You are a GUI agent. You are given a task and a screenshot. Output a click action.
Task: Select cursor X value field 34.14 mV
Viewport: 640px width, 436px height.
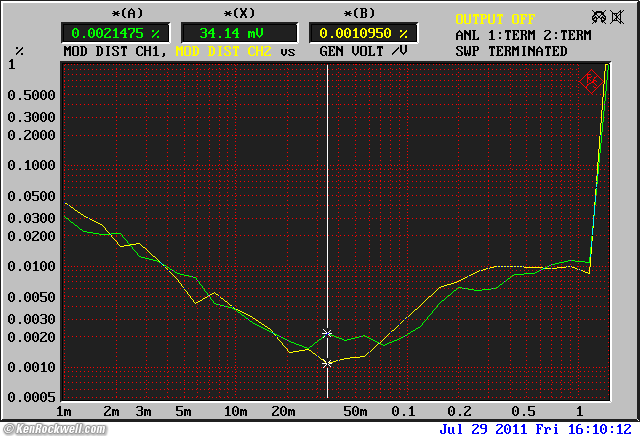tap(239, 33)
